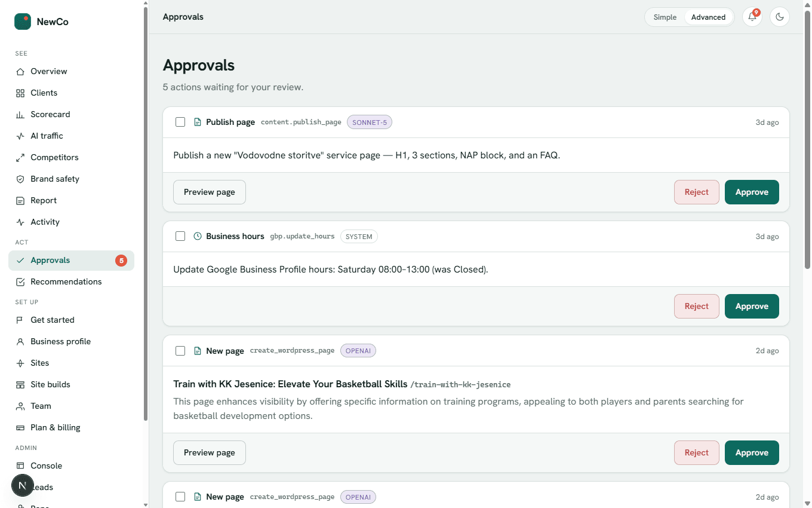Click page icon on KK Jesenice card
The image size is (812, 508).
pyautogui.click(x=198, y=351)
